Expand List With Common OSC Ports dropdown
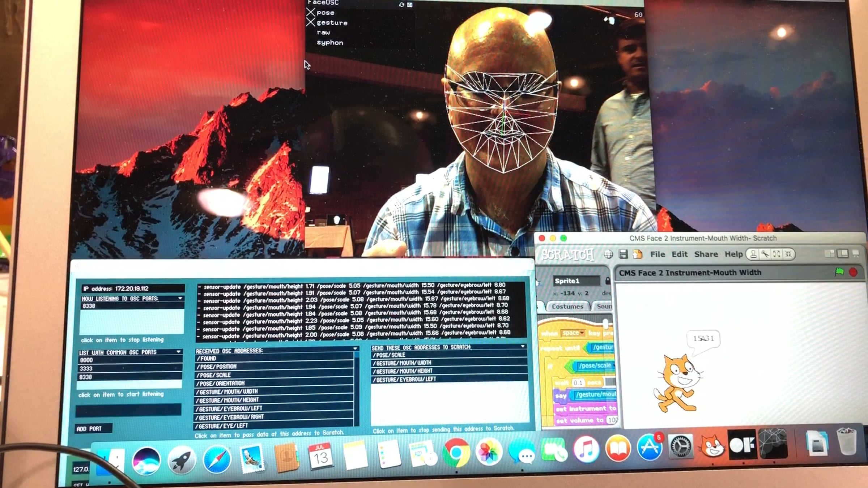Screen dimensions: 868x488 click(x=178, y=352)
